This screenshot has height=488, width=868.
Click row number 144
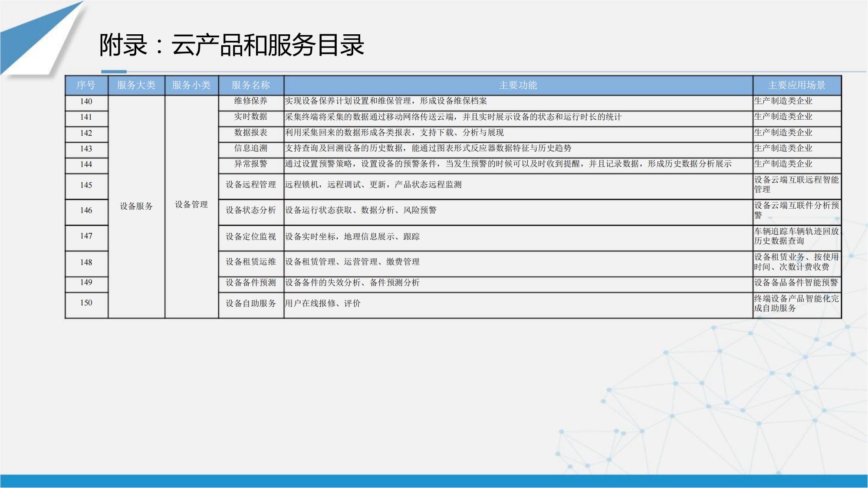tap(86, 164)
